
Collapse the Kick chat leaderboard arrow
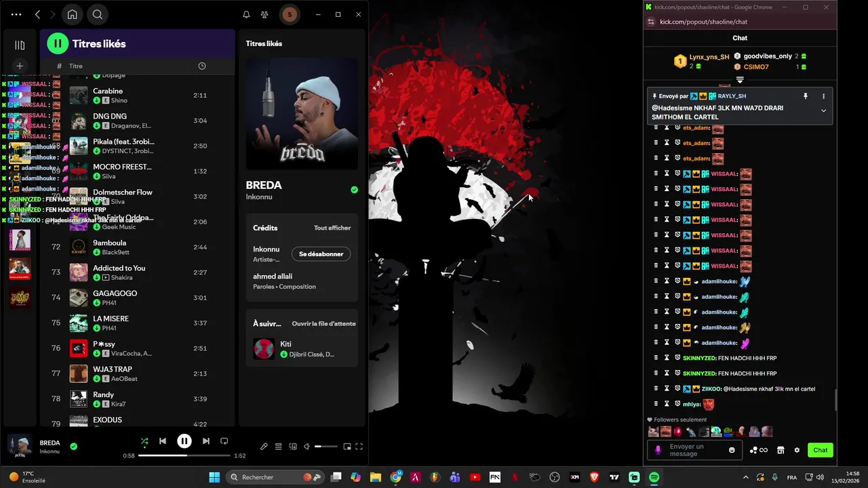[740, 80]
